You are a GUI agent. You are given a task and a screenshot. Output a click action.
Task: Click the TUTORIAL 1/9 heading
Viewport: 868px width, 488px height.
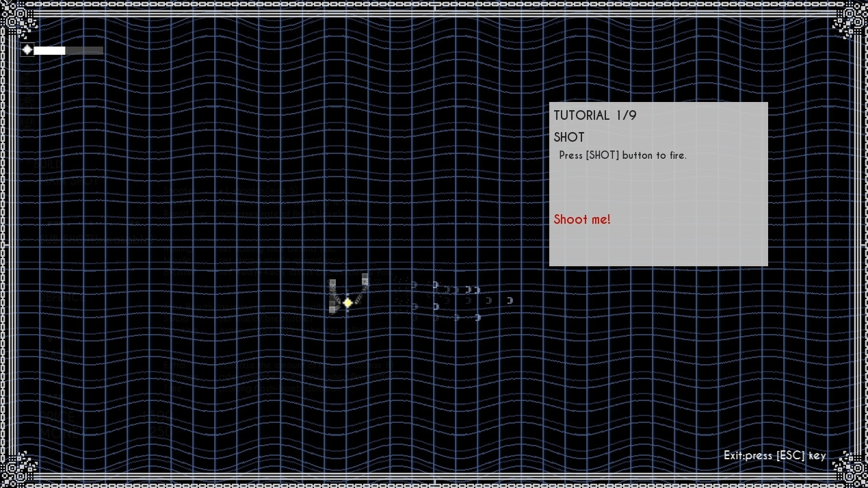click(x=594, y=115)
